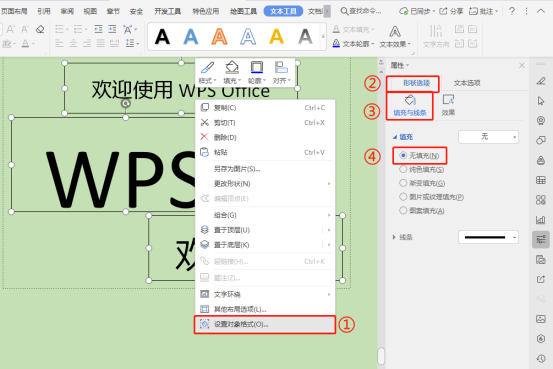
Task: Collapse the ribbon with the up chevron
Action: [x=541, y=11]
